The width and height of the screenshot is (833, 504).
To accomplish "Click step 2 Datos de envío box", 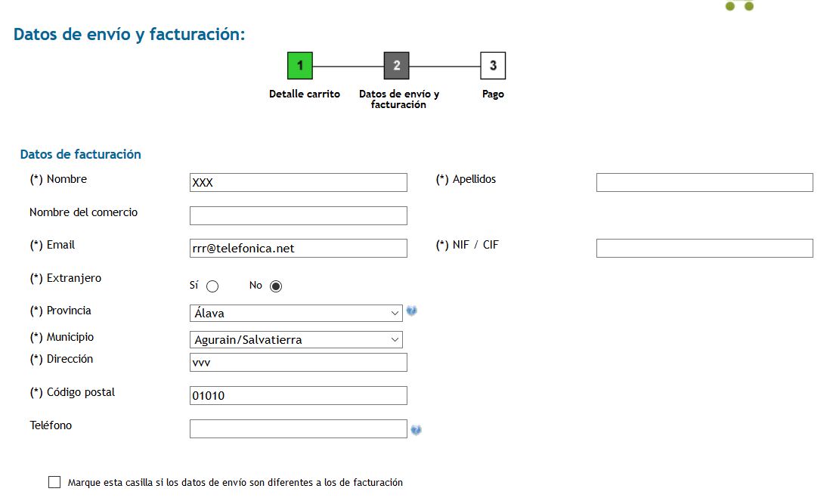I will (x=396, y=66).
